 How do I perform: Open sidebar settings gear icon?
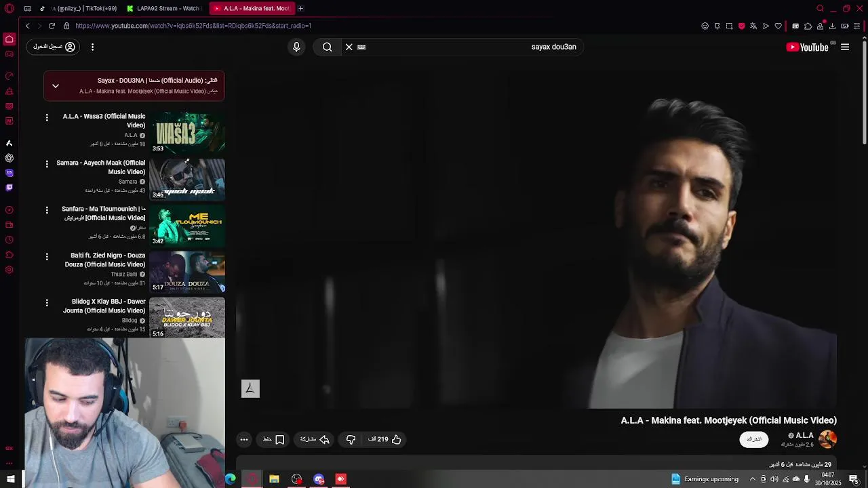point(9,270)
